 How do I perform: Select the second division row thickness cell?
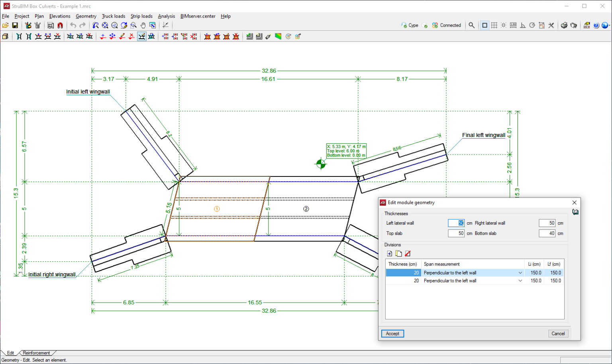pos(403,281)
